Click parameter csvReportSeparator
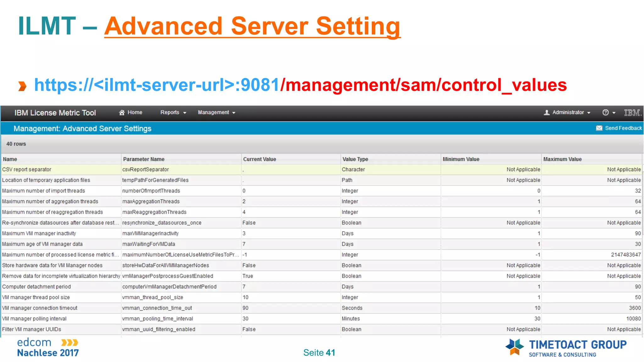 (x=146, y=170)
